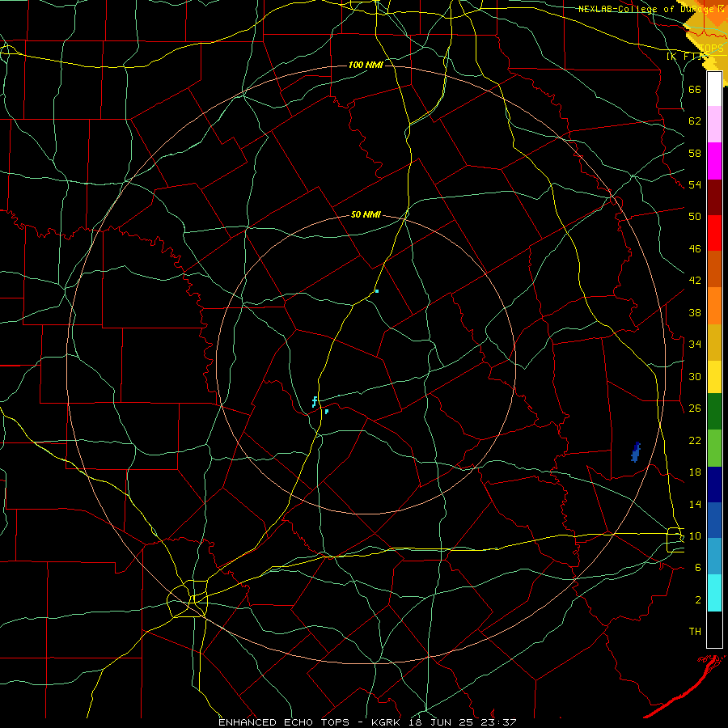The height and width of the screenshot is (728, 728).
Task: Click the "2" legend value
Action: 698,600
